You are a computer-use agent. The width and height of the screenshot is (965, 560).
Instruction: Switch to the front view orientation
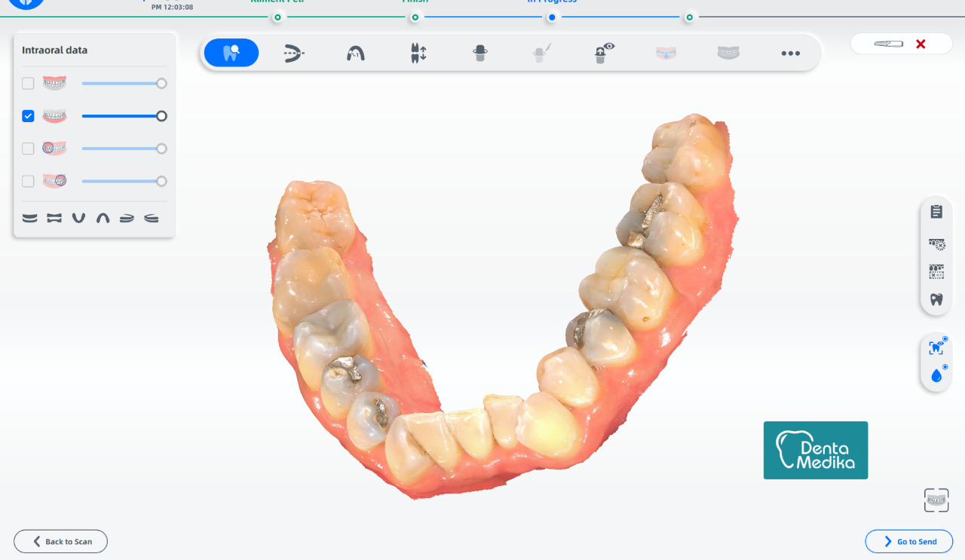[29, 218]
